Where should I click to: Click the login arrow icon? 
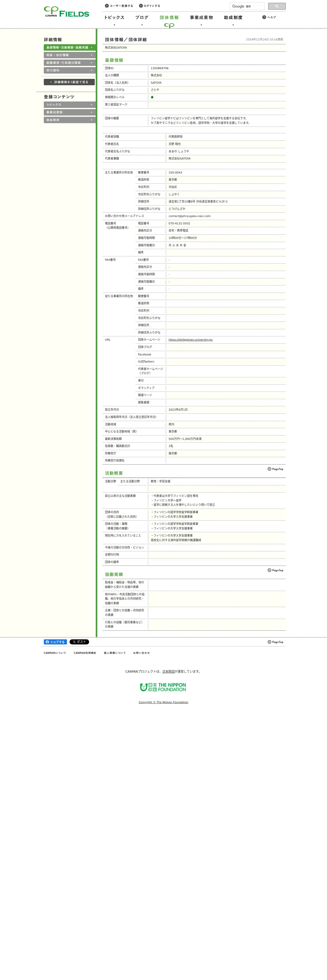[x=141, y=6]
